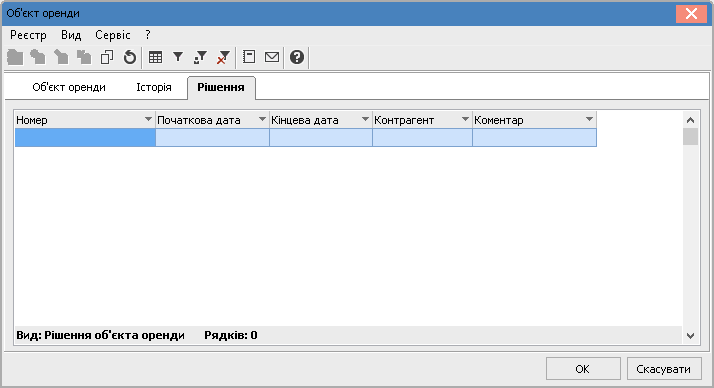Refresh the registry with circular arrow icon

point(130,57)
